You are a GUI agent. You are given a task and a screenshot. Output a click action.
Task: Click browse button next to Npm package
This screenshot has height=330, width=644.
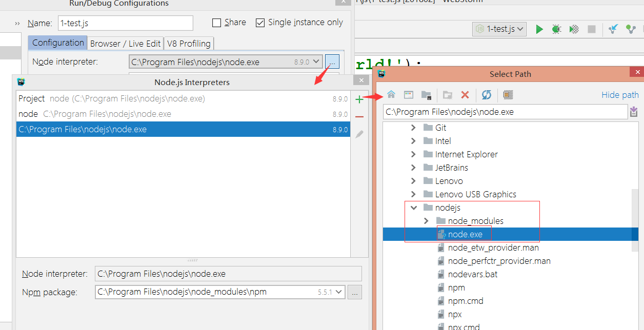point(355,292)
